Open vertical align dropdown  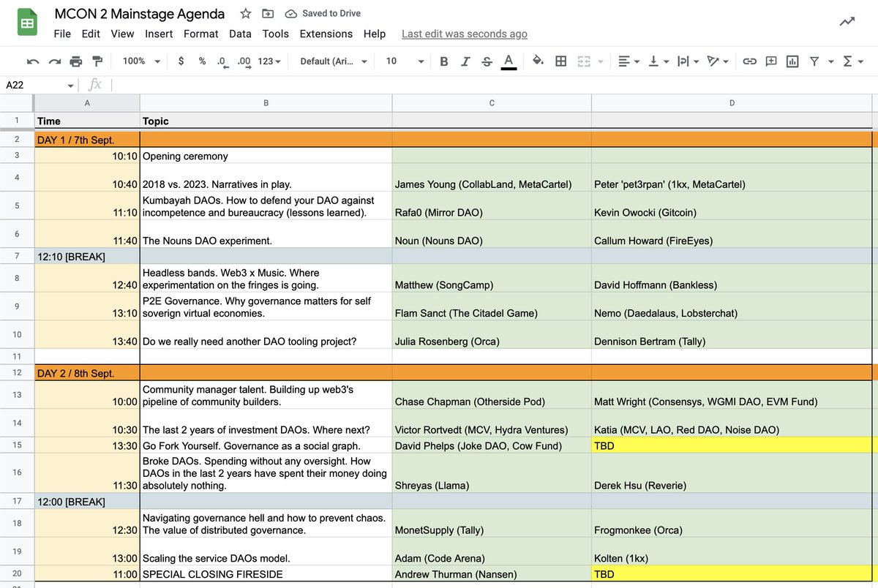tap(659, 61)
